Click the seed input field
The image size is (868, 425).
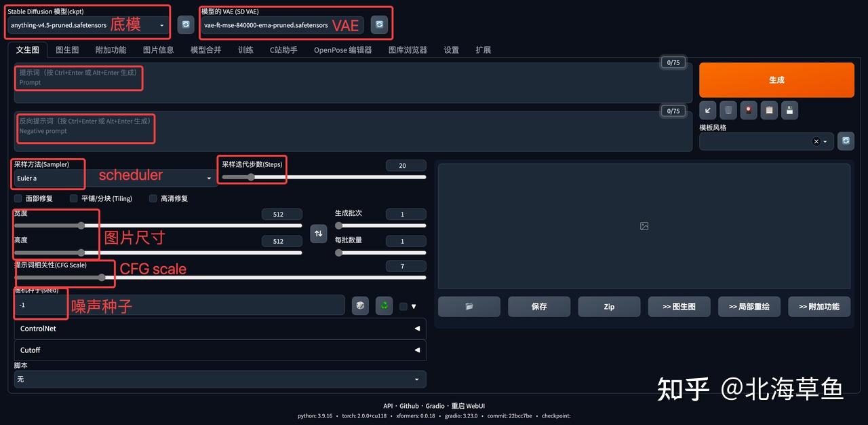[x=179, y=305]
